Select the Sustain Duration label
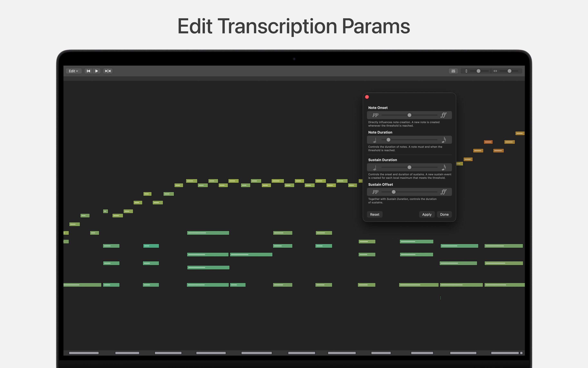The width and height of the screenshot is (588, 368). tap(382, 160)
